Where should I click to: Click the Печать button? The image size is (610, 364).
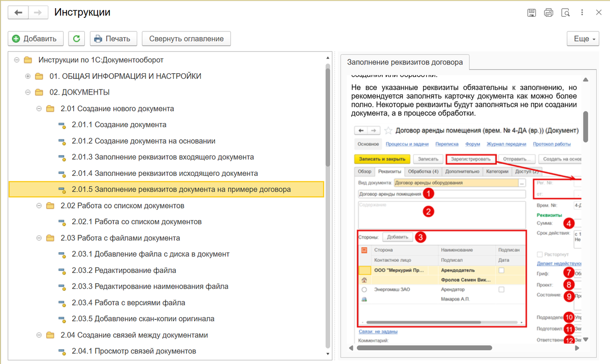point(113,39)
